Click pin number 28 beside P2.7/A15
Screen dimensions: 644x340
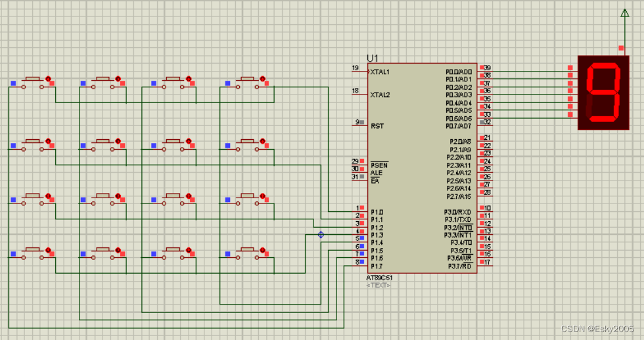click(x=487, y=192)
